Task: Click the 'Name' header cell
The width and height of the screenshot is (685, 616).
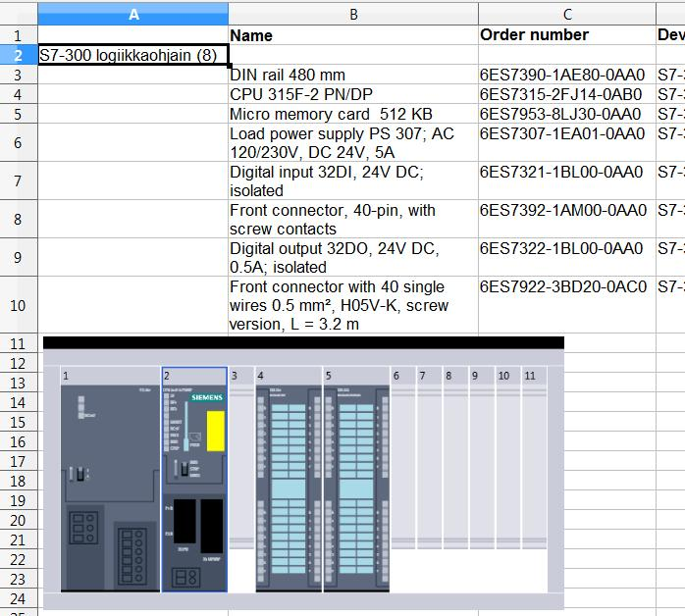Action: [x=353, y=35]
